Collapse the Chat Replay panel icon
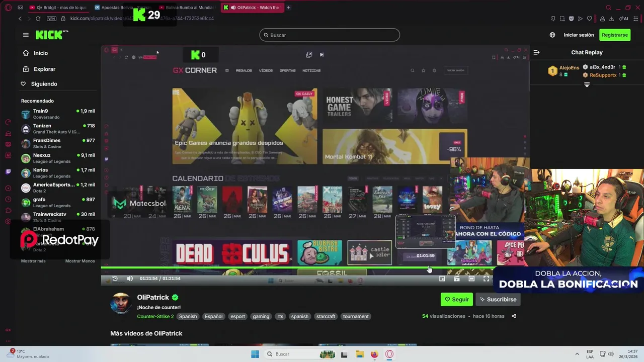The width and height of the screenshot is (644, 362). pos(536,52)
